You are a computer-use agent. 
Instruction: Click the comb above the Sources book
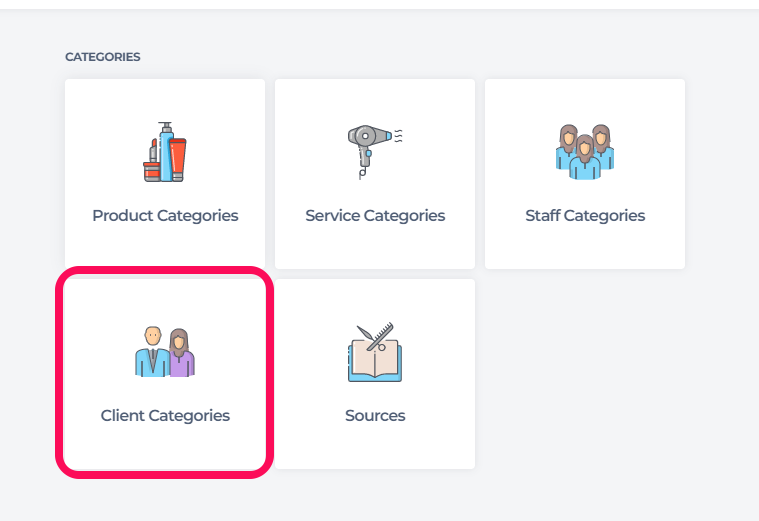[380, 336]
